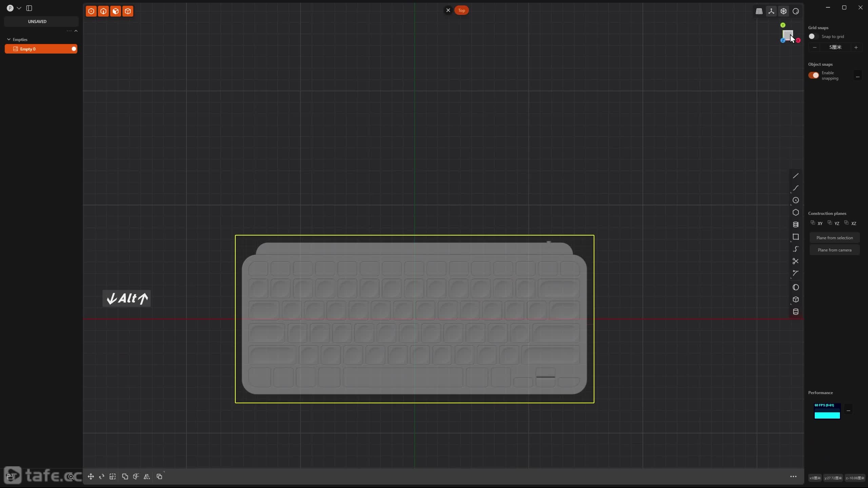Toggle visibility dot of Empty 0
Viewport: 868px width, 488px height.
[74, 49]
